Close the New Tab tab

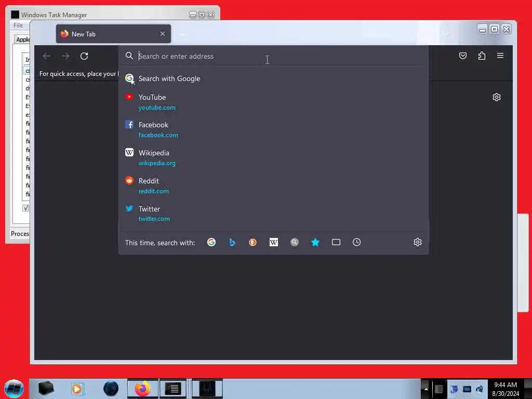tap(163, 34)
